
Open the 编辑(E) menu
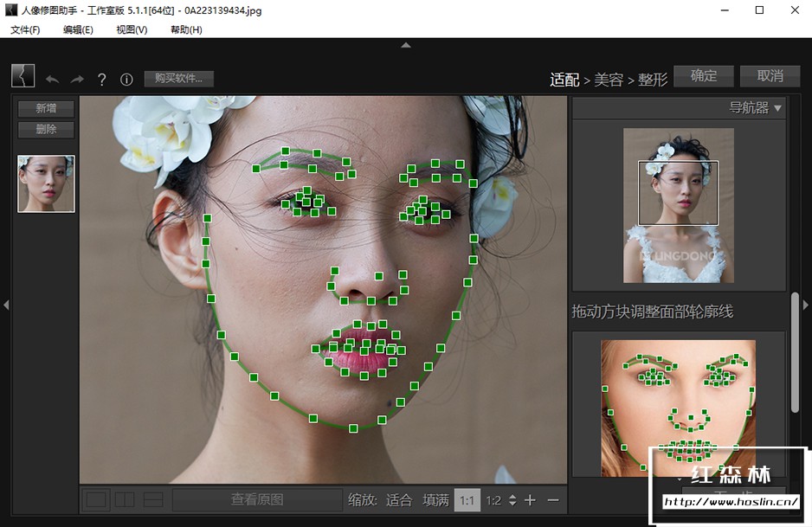pyautogui.click(x=78, y=29)
